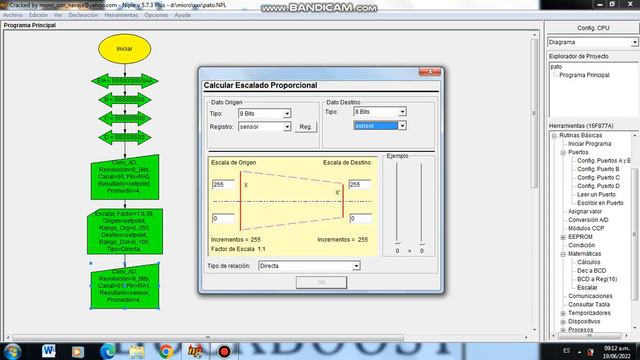Viewport: 640px width, 360px height.
Task: Select the port D configuration arrow block
Action: point(124,137)
